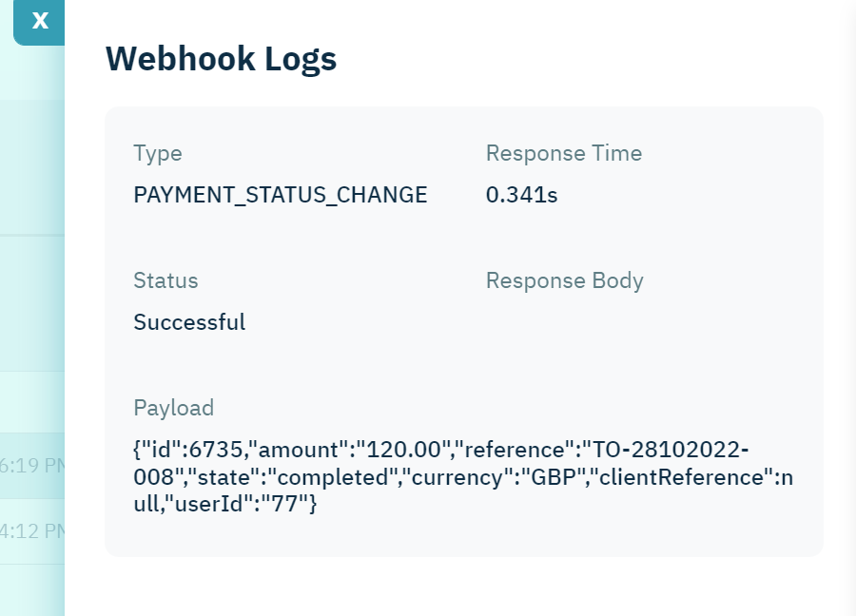Click the webhook log details card
This screenshot has width=856, height=616.
pyautogui.click(x=465, y=333)
